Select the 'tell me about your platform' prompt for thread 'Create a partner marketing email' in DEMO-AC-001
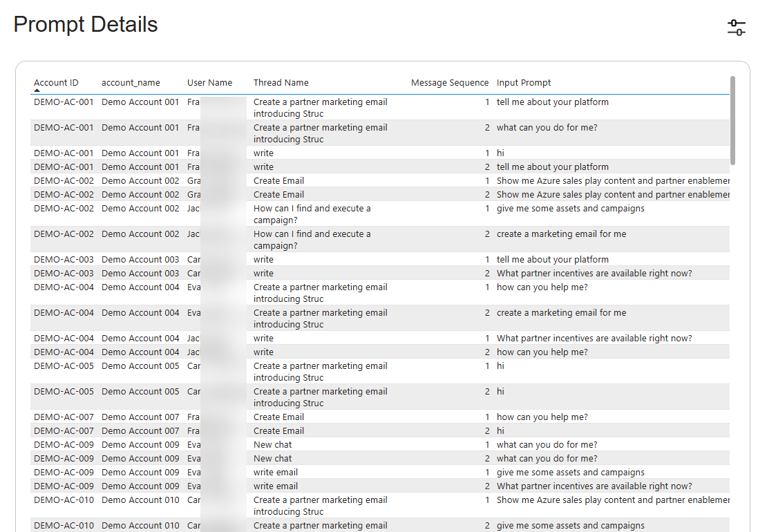 [x=553, y=102]
